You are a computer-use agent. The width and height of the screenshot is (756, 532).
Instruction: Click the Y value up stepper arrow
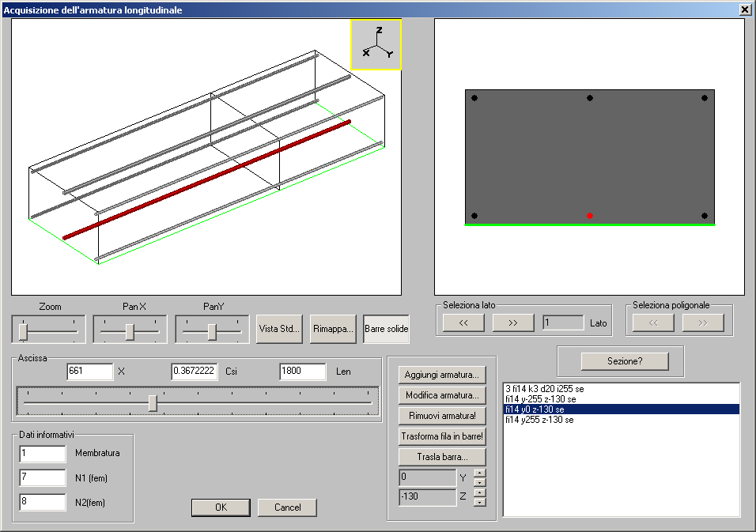(480, 474)
